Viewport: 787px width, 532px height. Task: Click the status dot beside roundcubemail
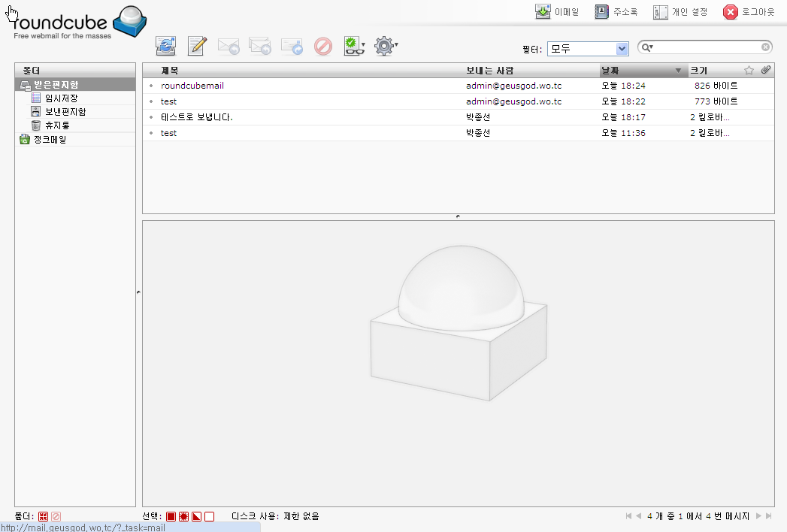[151, 86]
